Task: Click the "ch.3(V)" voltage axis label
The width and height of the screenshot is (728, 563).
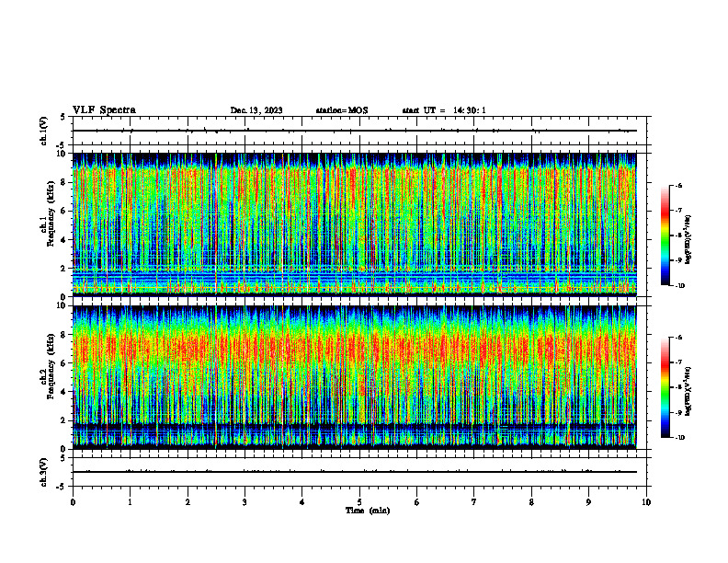Action: pos(43,472)
